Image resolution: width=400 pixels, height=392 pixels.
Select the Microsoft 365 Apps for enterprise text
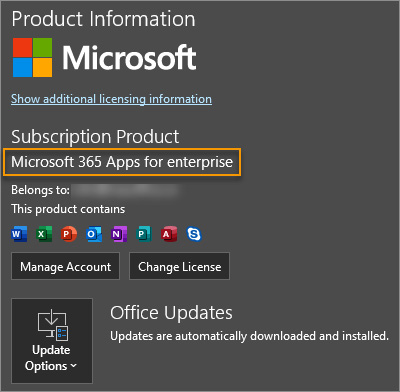(x=122, y=162)
